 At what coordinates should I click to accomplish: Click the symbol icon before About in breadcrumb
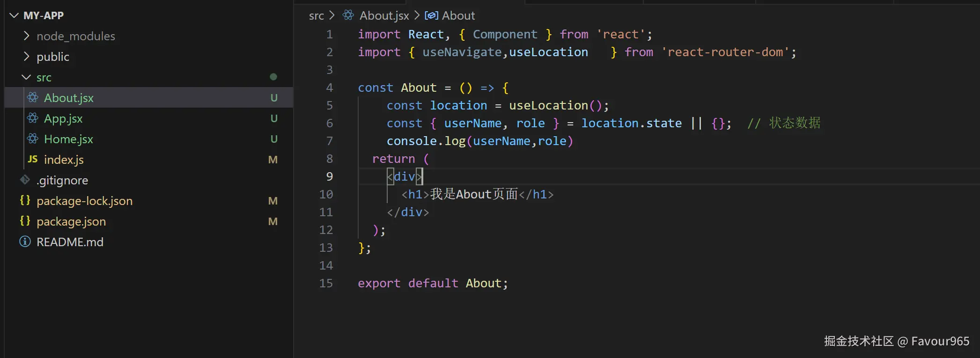tap(431, 15)
